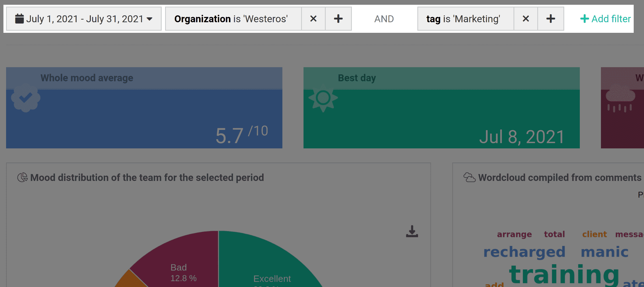Click the Mood distribution section title

tap(147, 177)
